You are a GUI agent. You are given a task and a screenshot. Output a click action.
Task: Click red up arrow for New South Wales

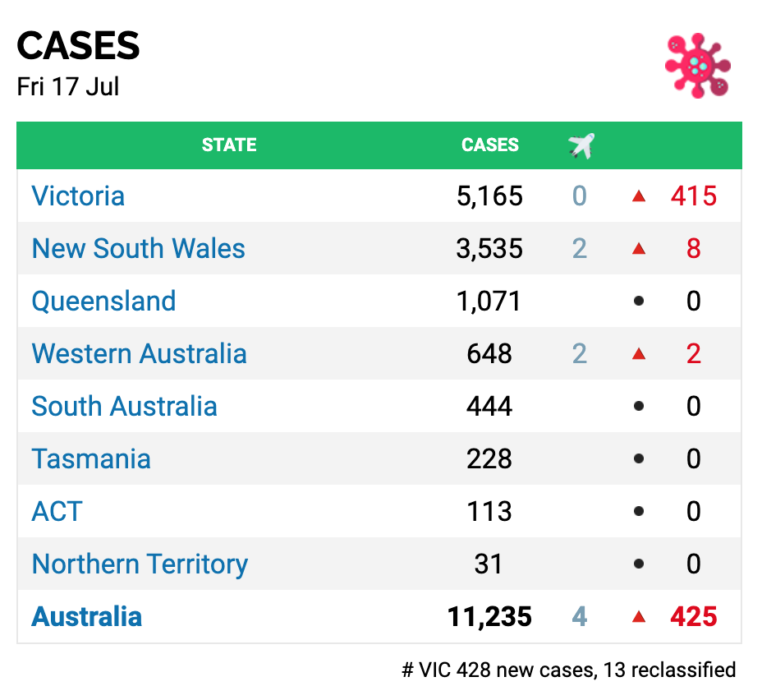639,249
